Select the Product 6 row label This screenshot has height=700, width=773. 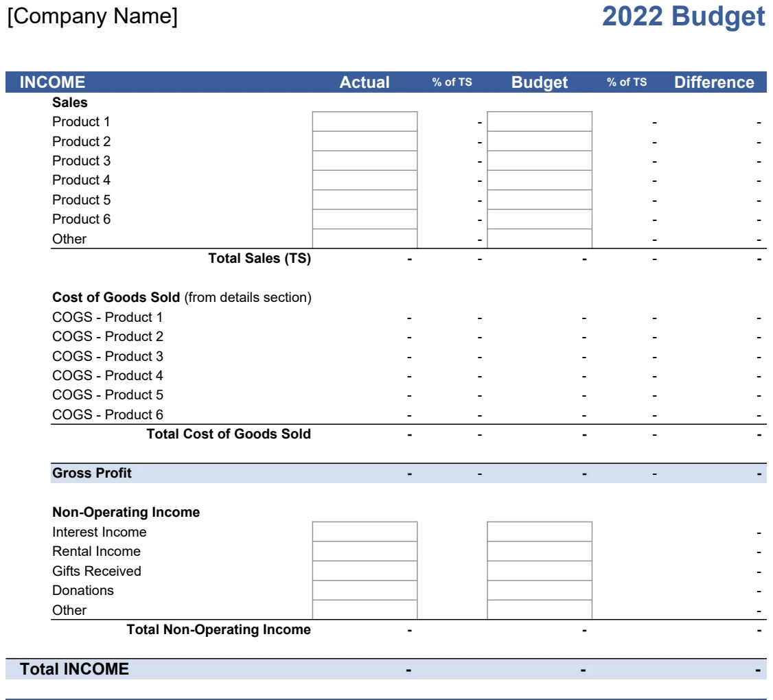point(81,219)
